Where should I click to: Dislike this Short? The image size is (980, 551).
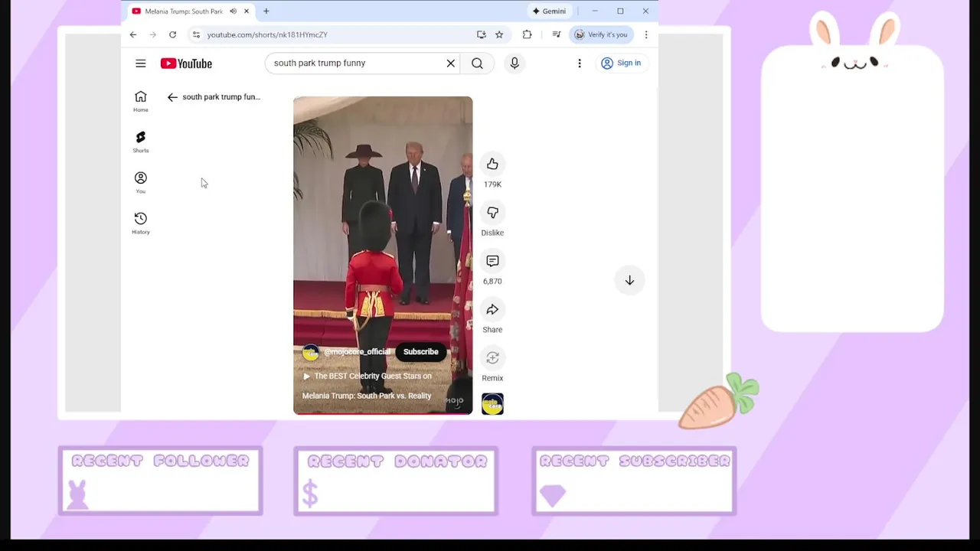tap(492, 213)
